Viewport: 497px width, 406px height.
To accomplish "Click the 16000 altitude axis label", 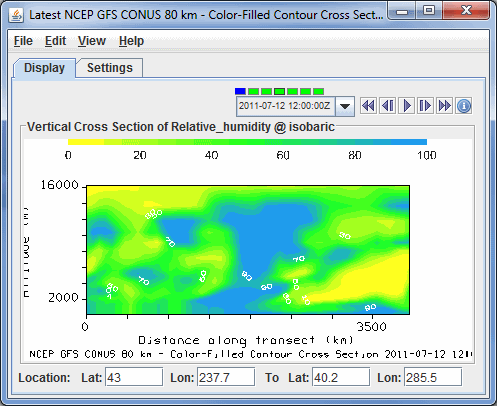I will click(x=59, y=185).
